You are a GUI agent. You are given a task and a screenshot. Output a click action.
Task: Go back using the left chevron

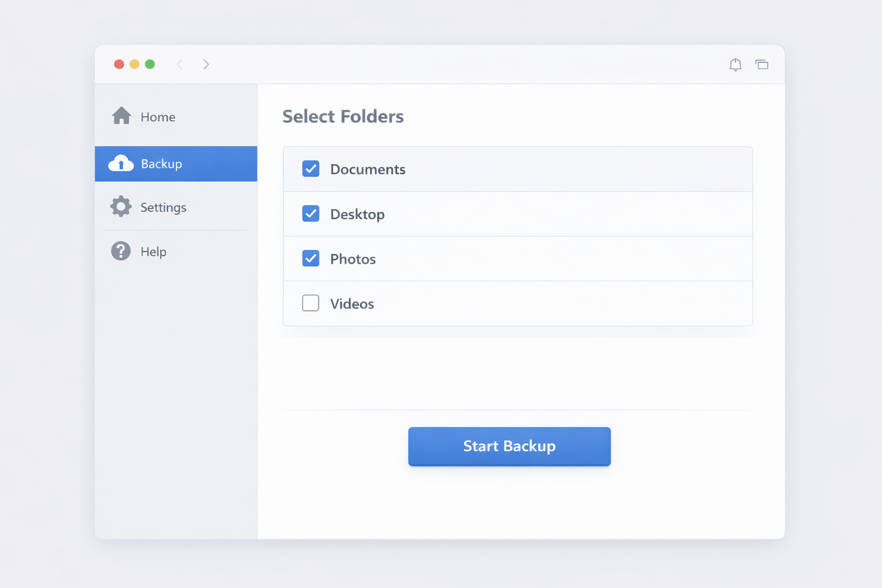179,64
